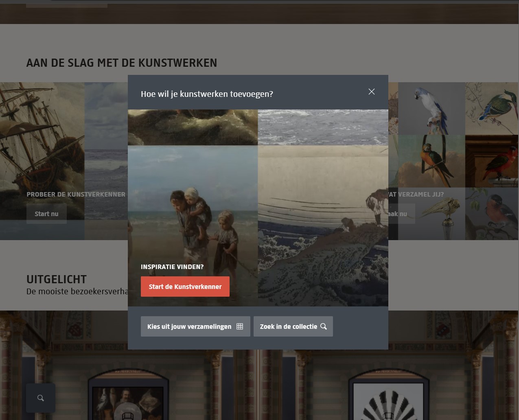Click the 'Start nu' button
519x420 pixels.
coord(46,214)
